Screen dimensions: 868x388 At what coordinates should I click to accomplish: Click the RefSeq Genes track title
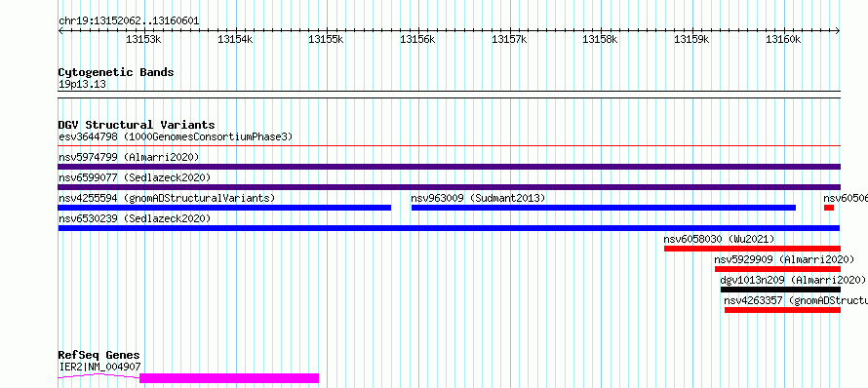coord(99,355)
